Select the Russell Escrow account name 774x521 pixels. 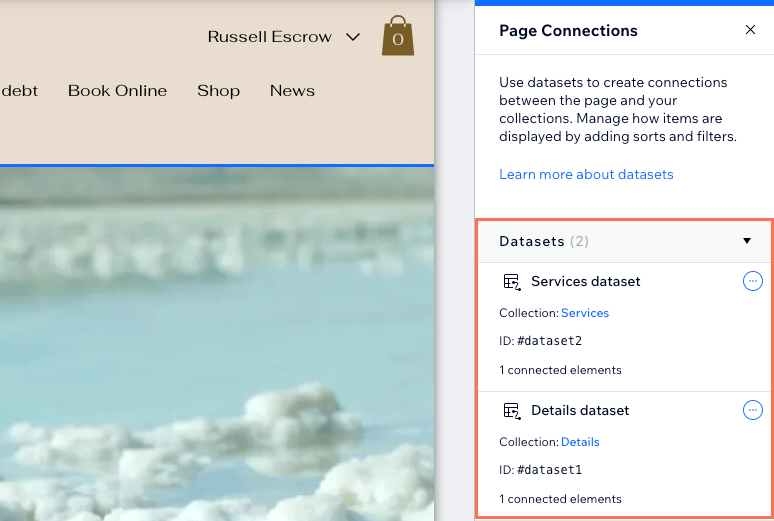(x=270, y=37)
